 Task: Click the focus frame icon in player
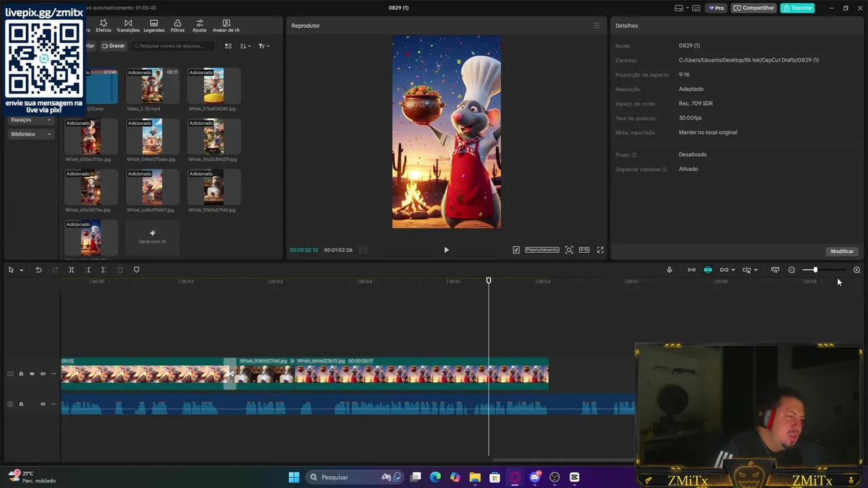[x=569, y=250]
